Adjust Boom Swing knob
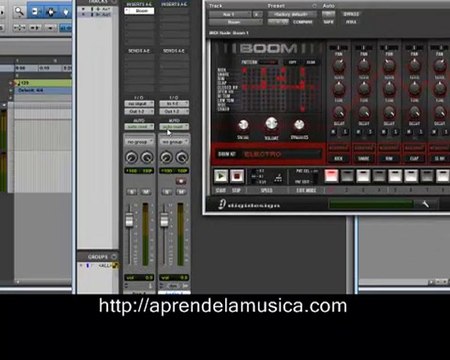Viewport: 450px width, 360px height. [x=243, y=125]
